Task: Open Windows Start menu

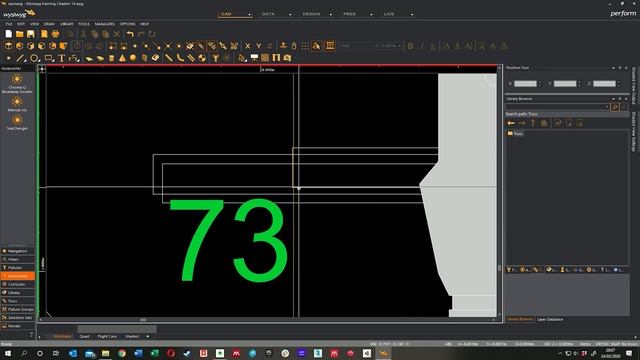Action: [x=7, y=353]
